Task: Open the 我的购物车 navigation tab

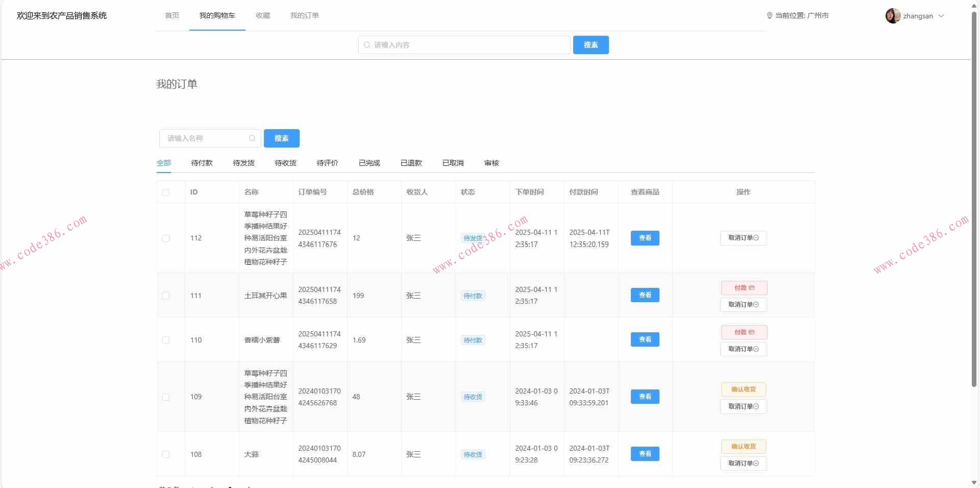Action: tap(217, 16)
